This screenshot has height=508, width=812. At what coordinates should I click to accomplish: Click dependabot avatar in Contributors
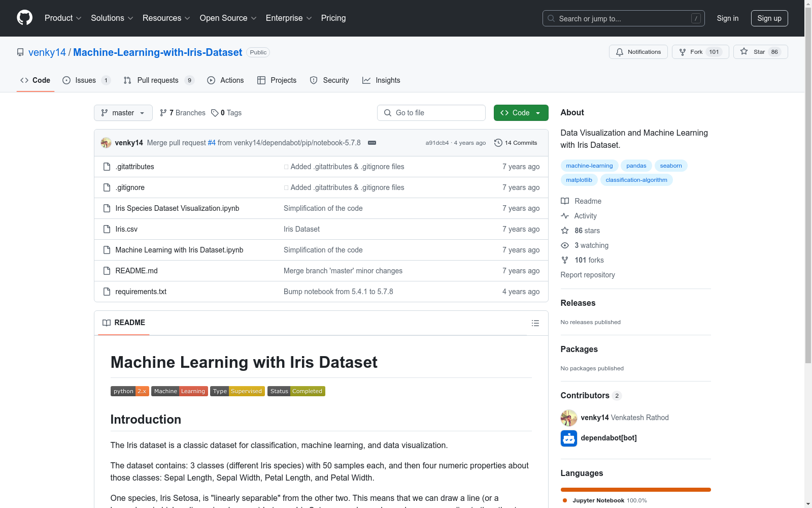569,438
